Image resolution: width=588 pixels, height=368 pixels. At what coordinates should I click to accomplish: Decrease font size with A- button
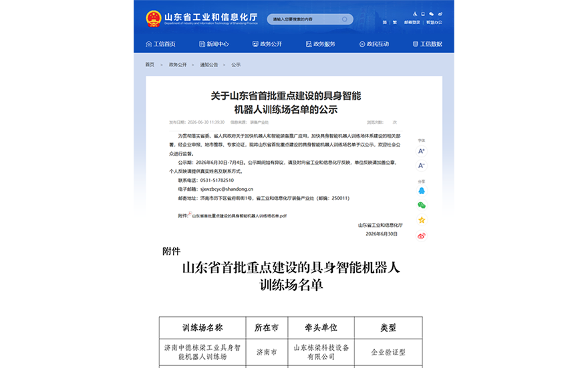point(422,166)
